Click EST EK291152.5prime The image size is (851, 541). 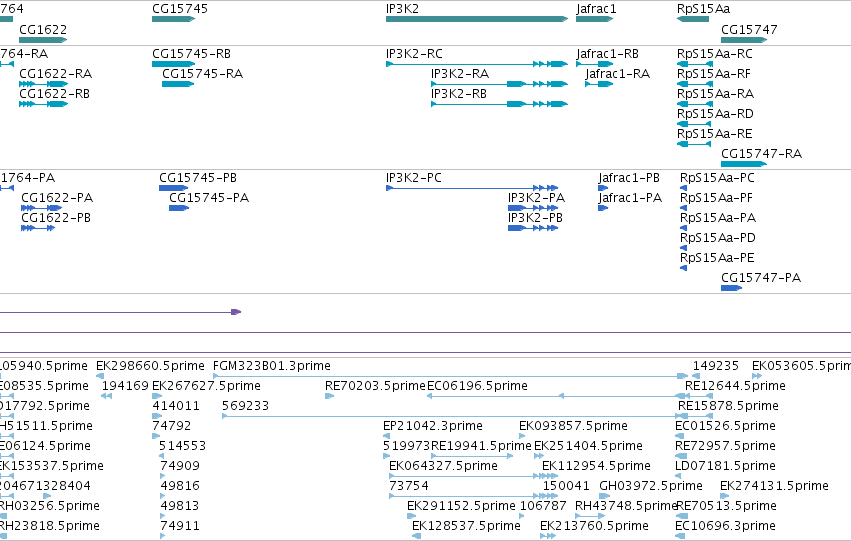(x=461, y=507)
